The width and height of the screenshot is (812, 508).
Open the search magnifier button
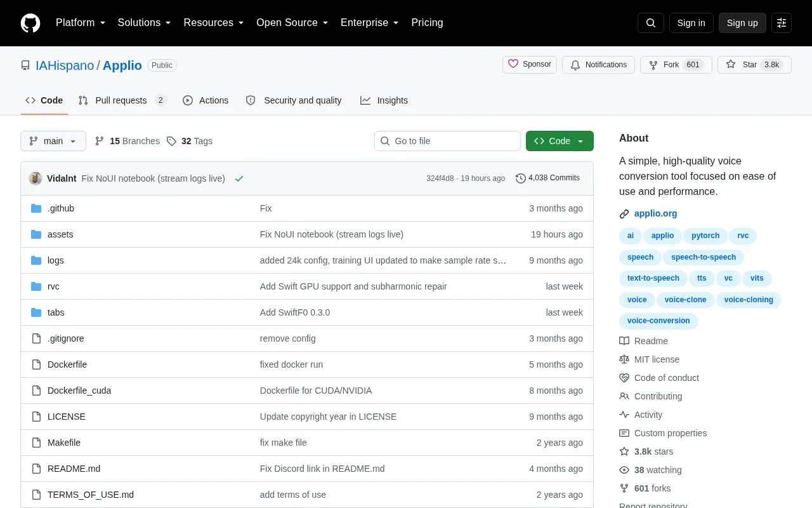click(651, 23)
